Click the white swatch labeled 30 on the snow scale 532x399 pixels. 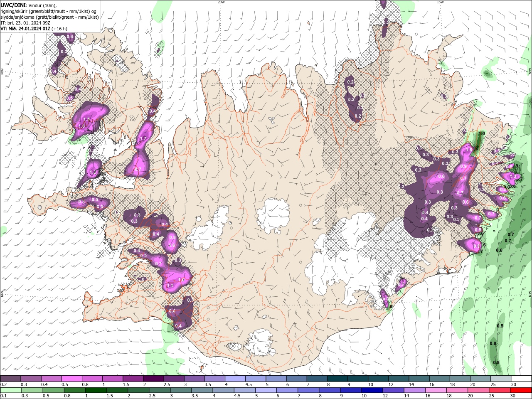click(521, 379)
